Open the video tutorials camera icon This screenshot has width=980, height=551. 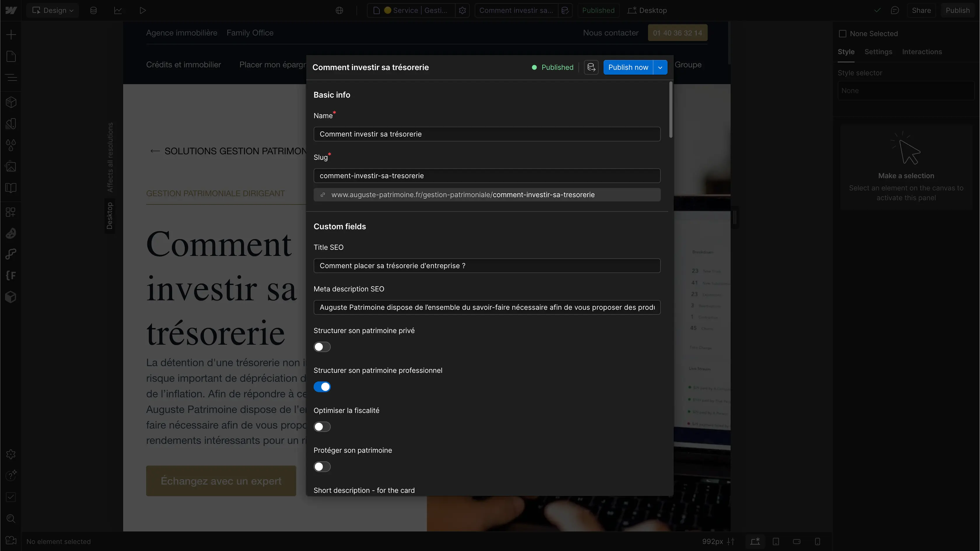(x=11, y=541)
